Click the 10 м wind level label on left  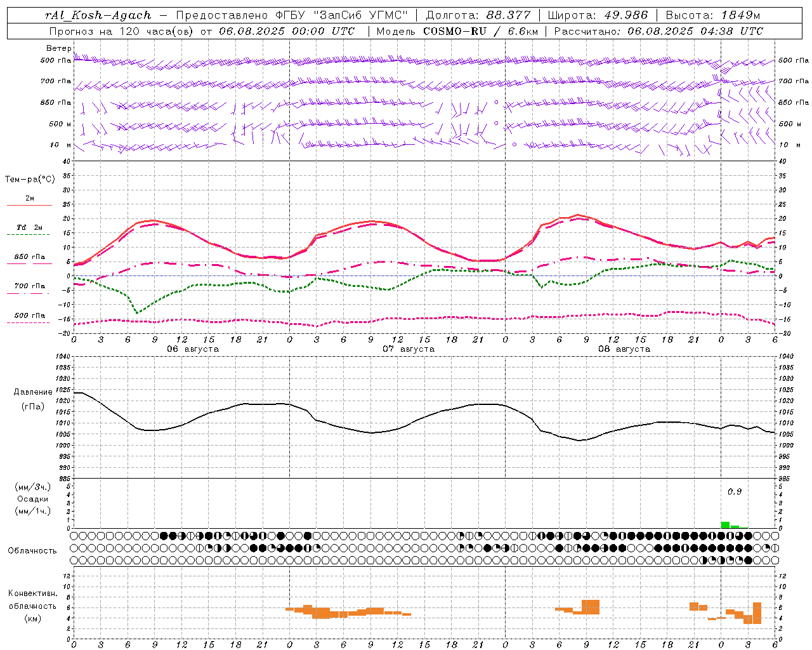pos(61,145)
